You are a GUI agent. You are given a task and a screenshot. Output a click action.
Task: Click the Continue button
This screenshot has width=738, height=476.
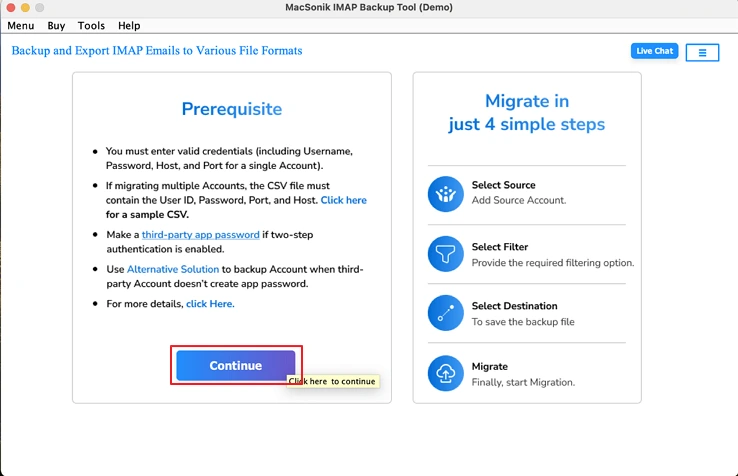point(236,365)
